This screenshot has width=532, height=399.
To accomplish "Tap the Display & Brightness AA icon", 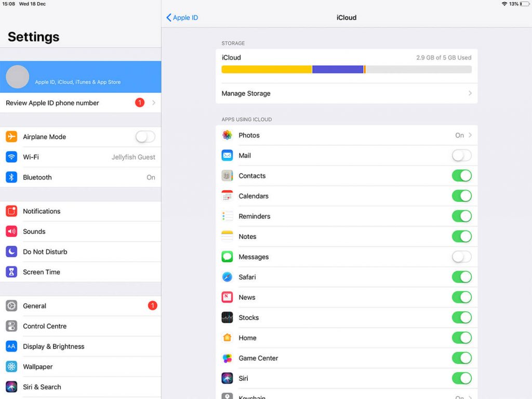I will [x=11, y=347].
